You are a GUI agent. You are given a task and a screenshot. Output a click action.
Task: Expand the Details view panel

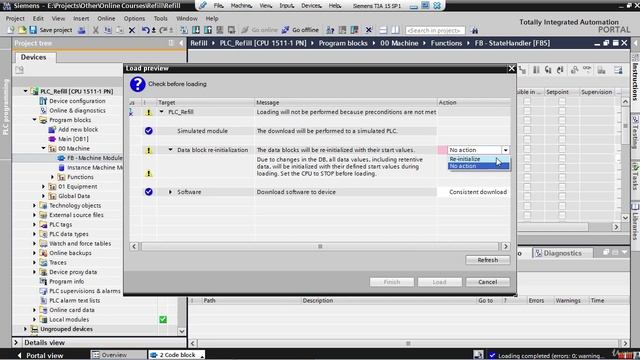(x=16, y=342)
